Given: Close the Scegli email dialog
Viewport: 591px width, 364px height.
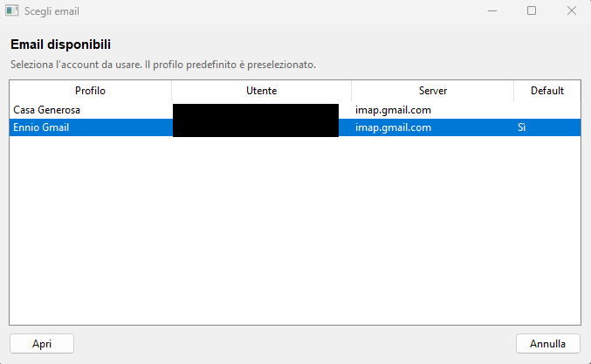Looking at the screenshot, I should click(572, 10).
